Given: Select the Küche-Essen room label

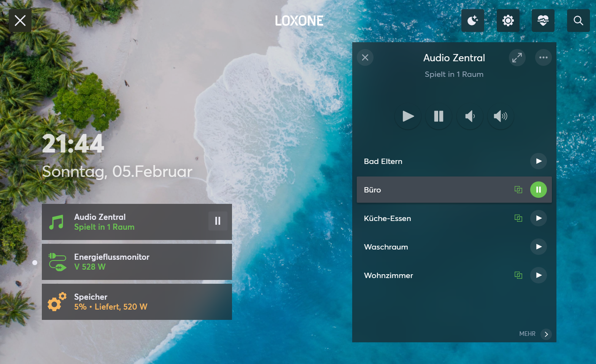Looking at the screenshot, I should [x=387, y=218].
